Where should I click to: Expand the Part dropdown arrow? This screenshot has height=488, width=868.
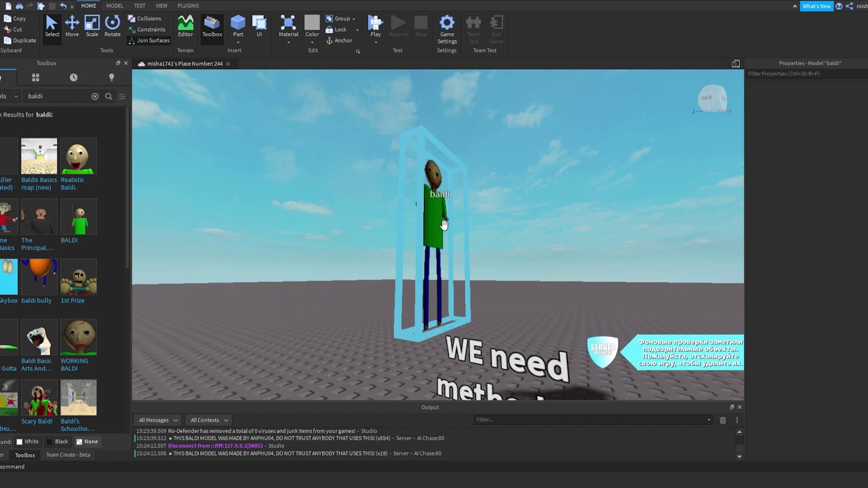238,42
